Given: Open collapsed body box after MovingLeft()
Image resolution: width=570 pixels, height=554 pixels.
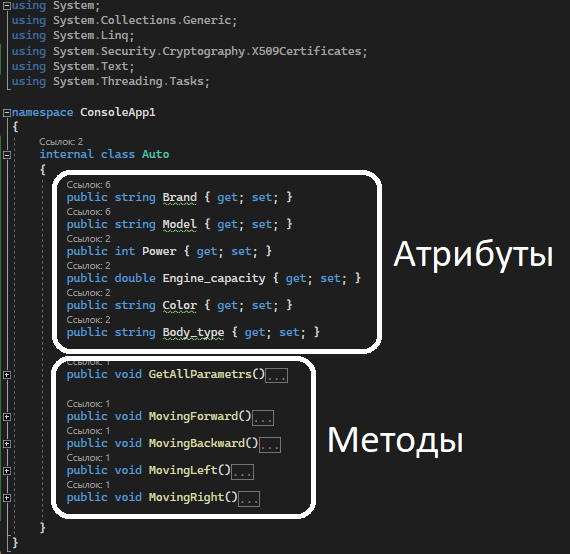Looking at the screenshot, I should 242,472.
